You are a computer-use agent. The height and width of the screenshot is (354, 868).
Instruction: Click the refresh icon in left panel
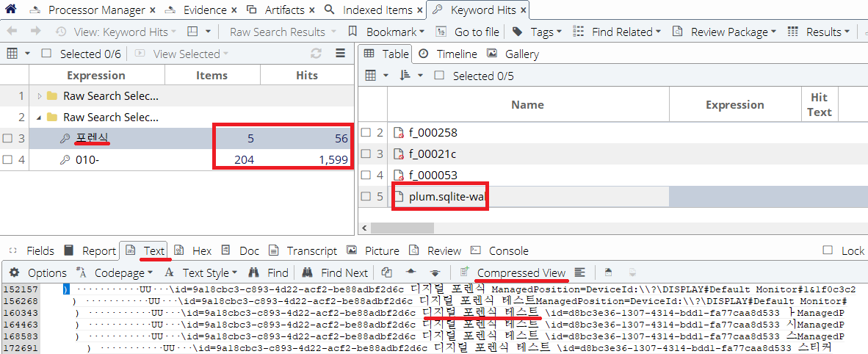click(x=317, y=54)
